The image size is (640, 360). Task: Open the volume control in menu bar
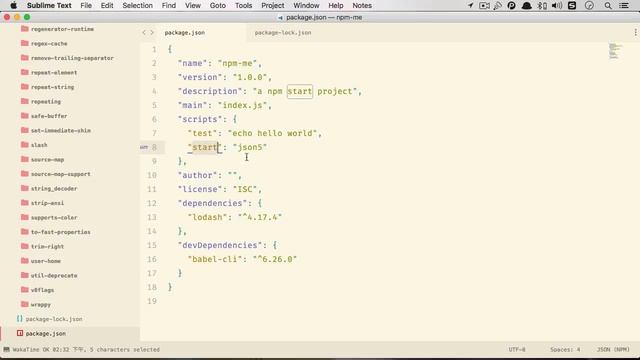(557, 5)
